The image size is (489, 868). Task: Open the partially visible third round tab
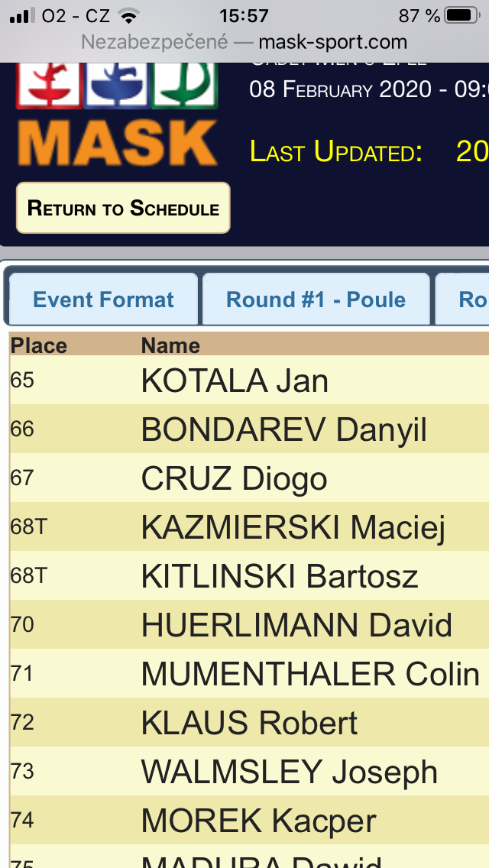tap(462, 300)
